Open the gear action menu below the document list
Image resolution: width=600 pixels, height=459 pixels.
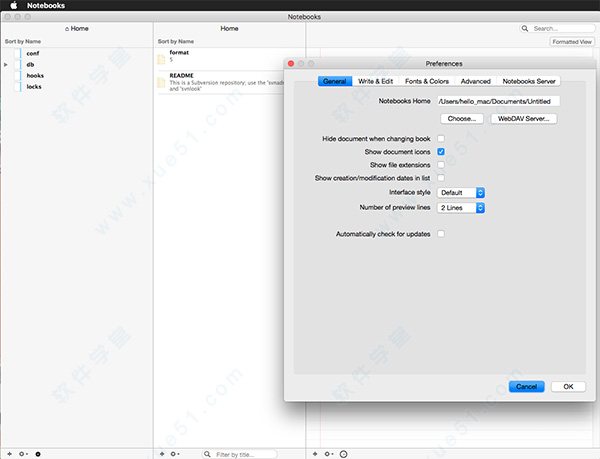pyautogui.click(x=175, y=454)
